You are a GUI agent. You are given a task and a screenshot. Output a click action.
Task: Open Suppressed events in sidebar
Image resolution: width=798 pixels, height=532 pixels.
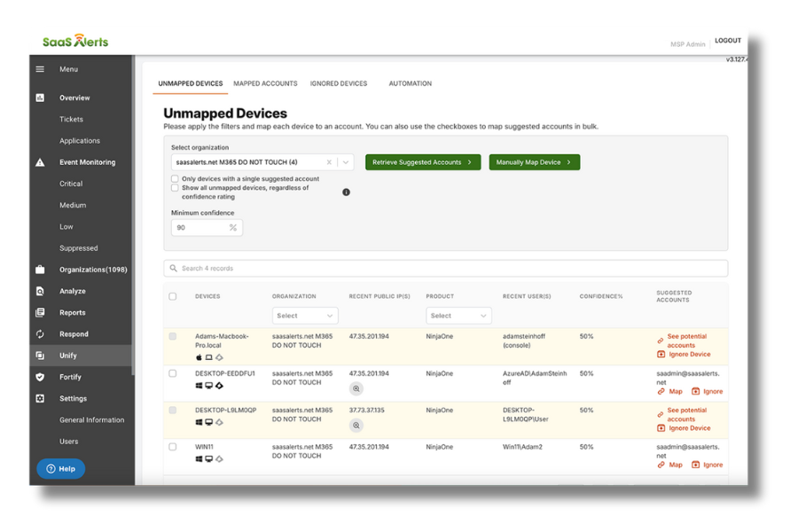pyautogui.click(x=78, y=248)
